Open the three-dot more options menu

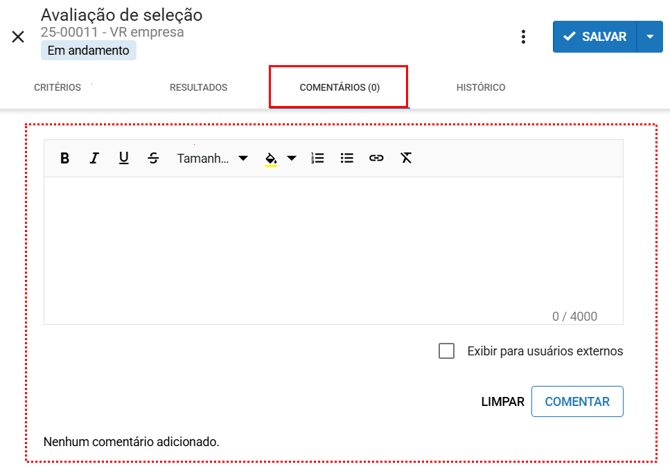pyautogui.click(x=523, y=37)
